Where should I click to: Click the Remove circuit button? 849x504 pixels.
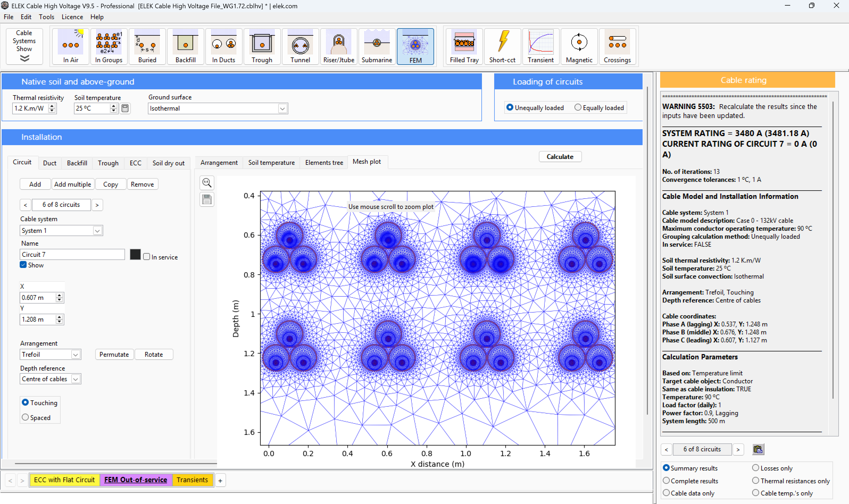[x=142, y=184]
